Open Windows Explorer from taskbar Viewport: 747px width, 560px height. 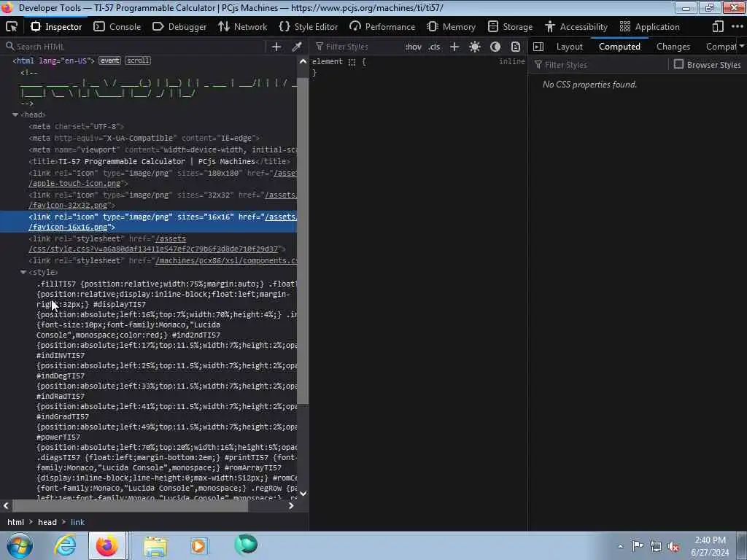pos(155,545)
